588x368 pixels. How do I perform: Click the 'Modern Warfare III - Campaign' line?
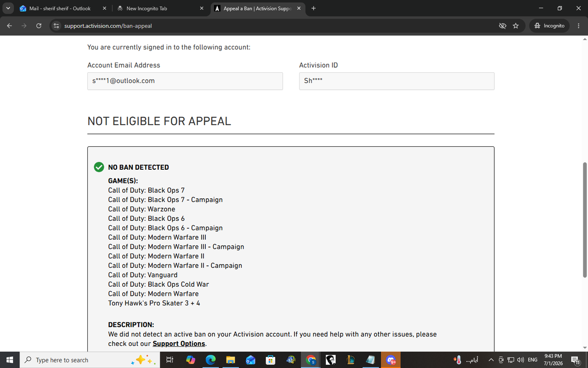coord(176,247)
